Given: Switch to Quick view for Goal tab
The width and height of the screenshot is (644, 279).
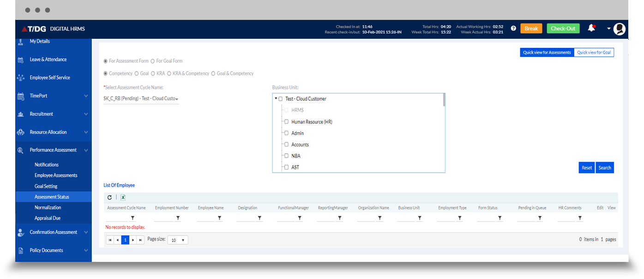Looking at the screenshot, I should point(594,53).
